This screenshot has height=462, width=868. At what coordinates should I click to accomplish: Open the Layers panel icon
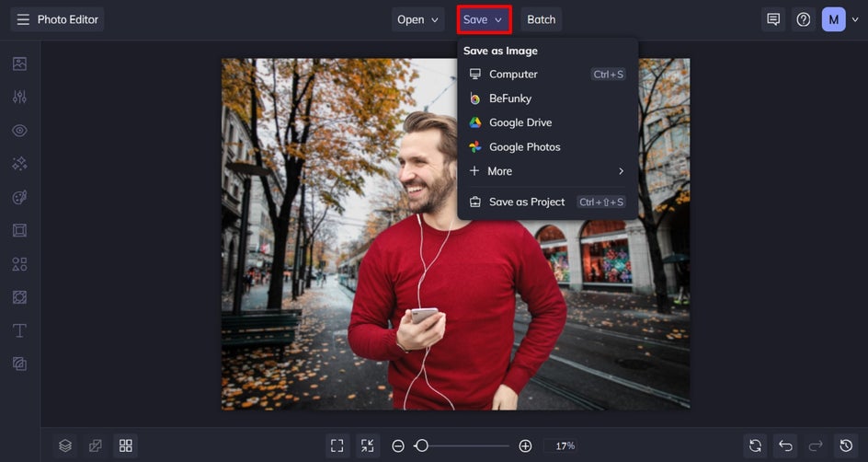(x=65, y=445)
